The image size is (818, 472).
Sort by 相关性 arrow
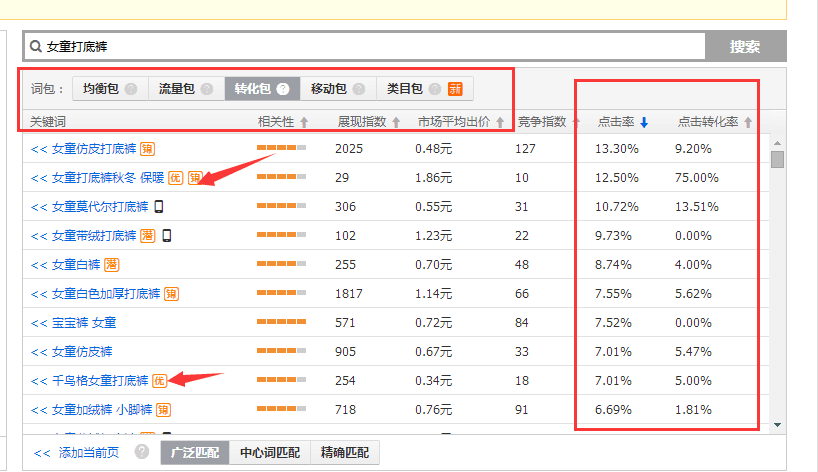point(304,122)
